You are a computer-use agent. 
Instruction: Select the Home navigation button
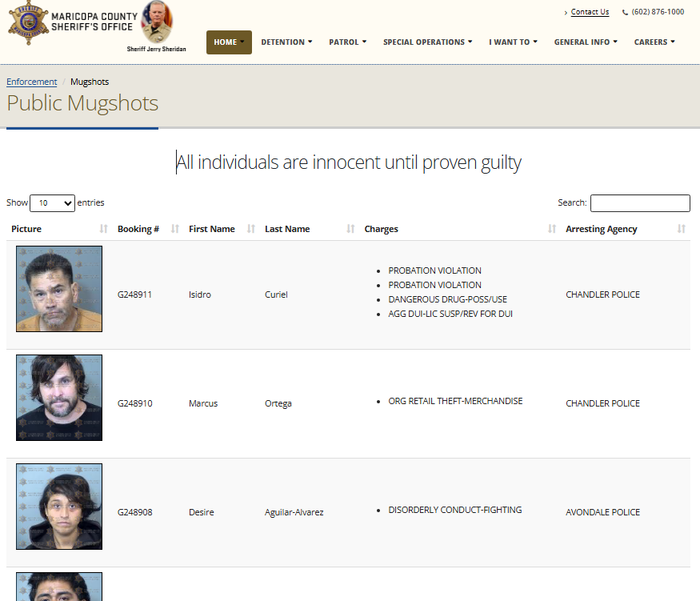click(x=229, y=42)
